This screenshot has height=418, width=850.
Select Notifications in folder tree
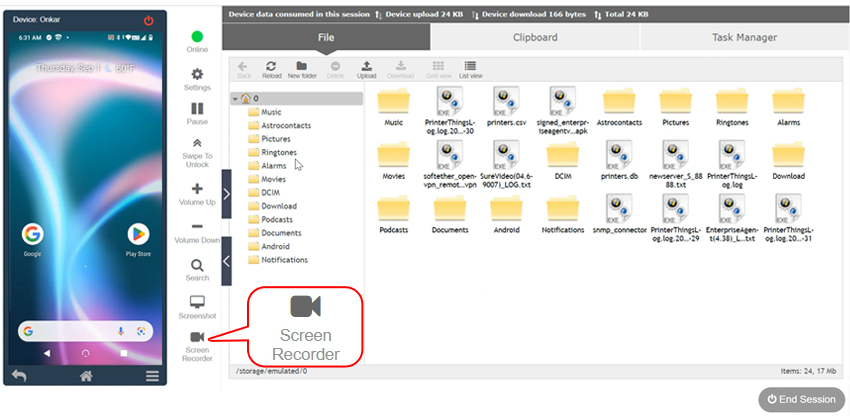pyautogui.click(x=284, y=260)
